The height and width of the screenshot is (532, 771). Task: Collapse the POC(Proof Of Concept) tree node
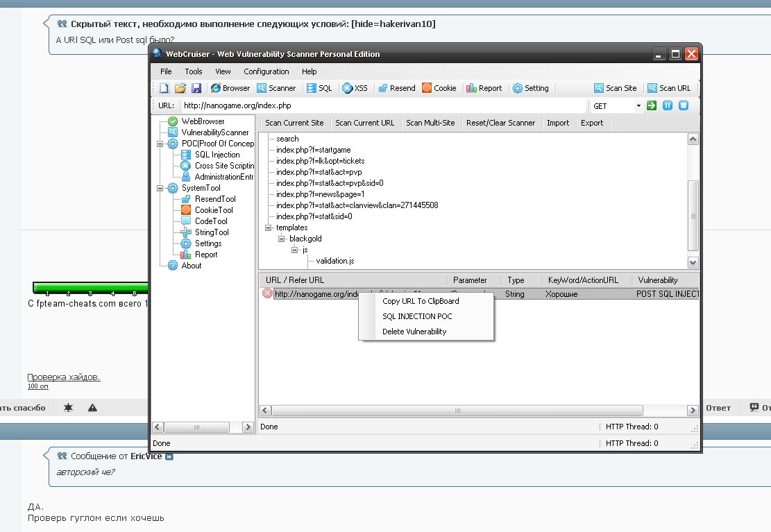click(x=160, y=144)
